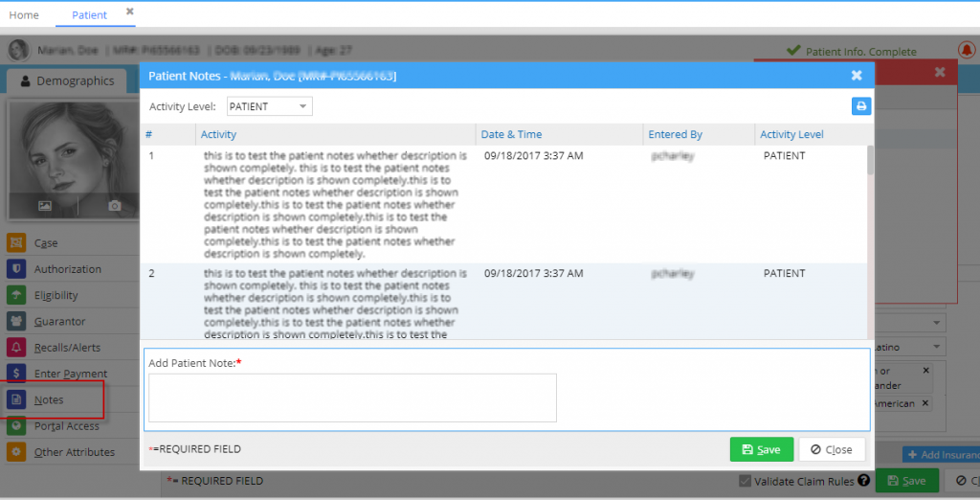Click Close button in notes dialog
980x500 pixels.
point(832,449)
